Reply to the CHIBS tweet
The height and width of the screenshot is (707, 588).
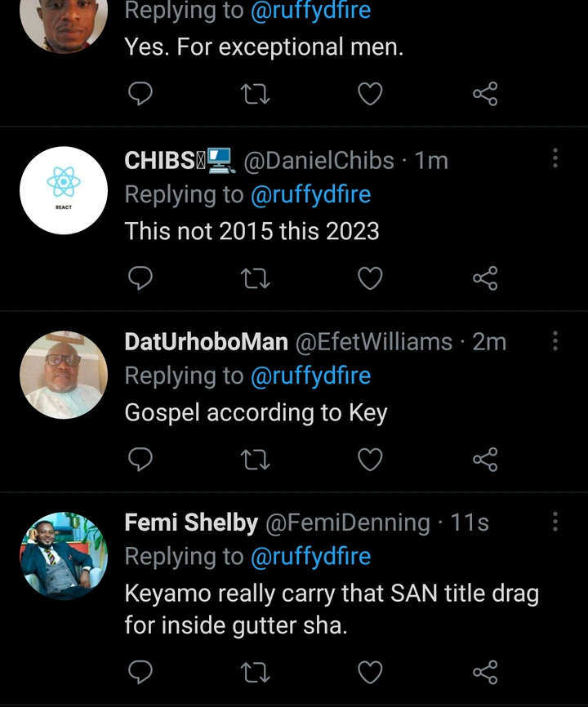[141, 278]
